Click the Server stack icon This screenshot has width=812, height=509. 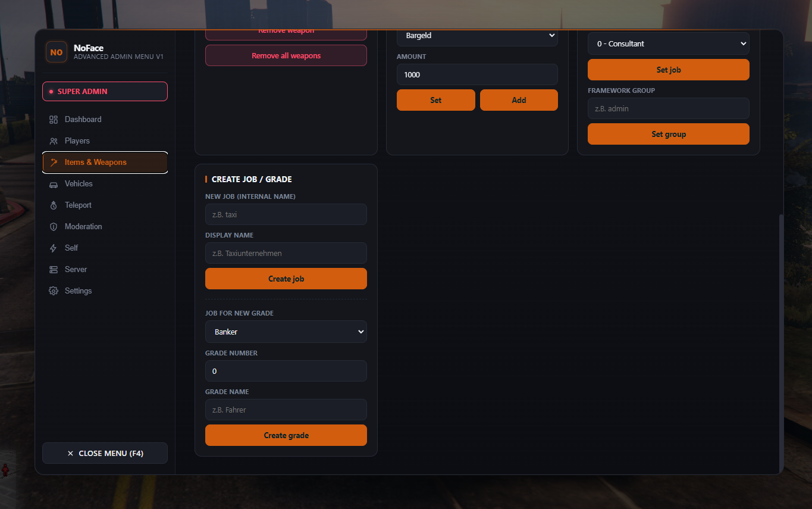coord(54,270)
